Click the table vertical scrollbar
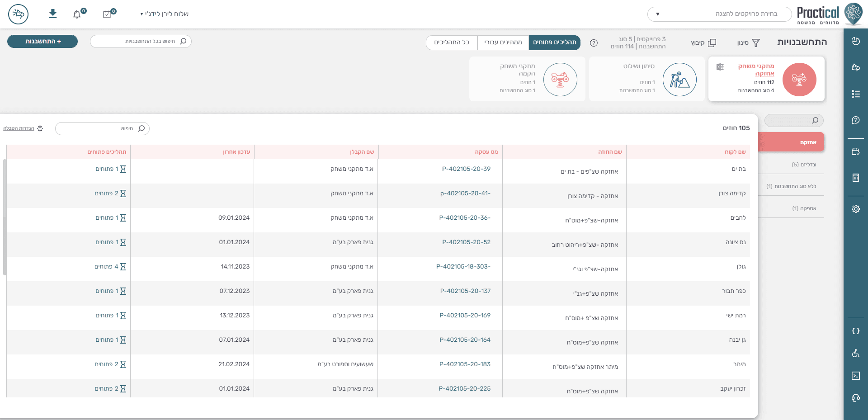Image resolution: width=868 pixels, height=420 pixels. point(5,217)
